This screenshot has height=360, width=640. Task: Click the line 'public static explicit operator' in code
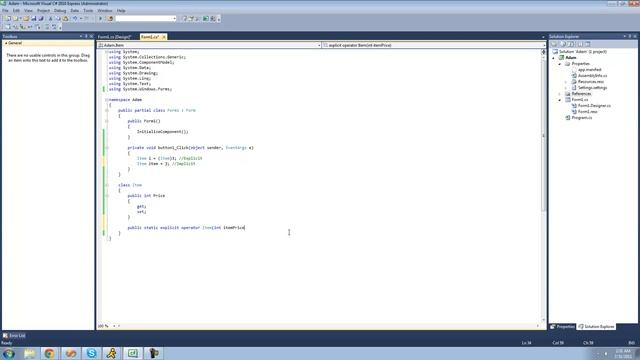click(x=186, y=228)
